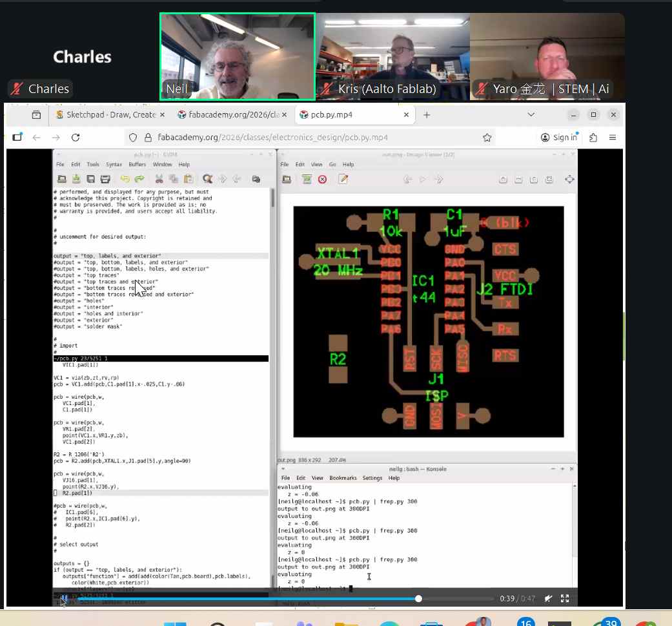Click the video progress bar handle
Viewport: 672px width, 626px height.
[418, 599]
